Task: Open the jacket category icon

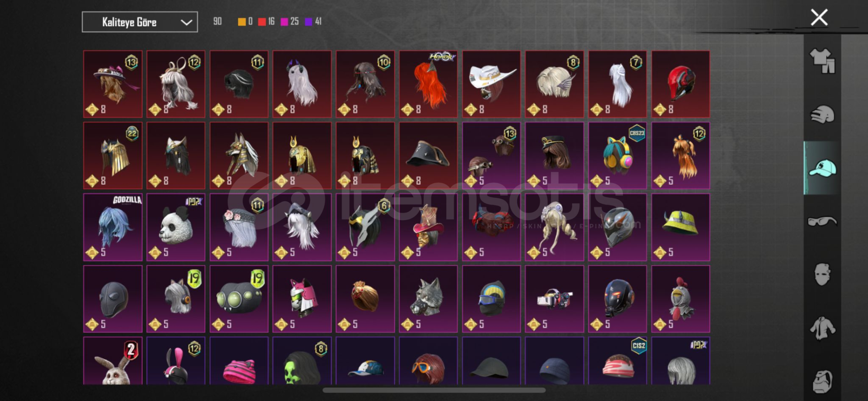Action: click(x=822, y=328)
